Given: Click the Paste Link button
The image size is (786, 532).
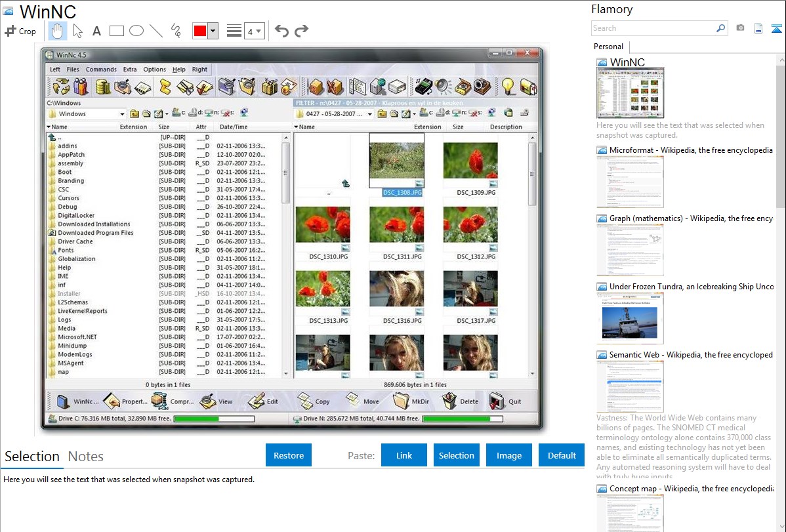Looking at the screenshot, I should tap(404, 455).
